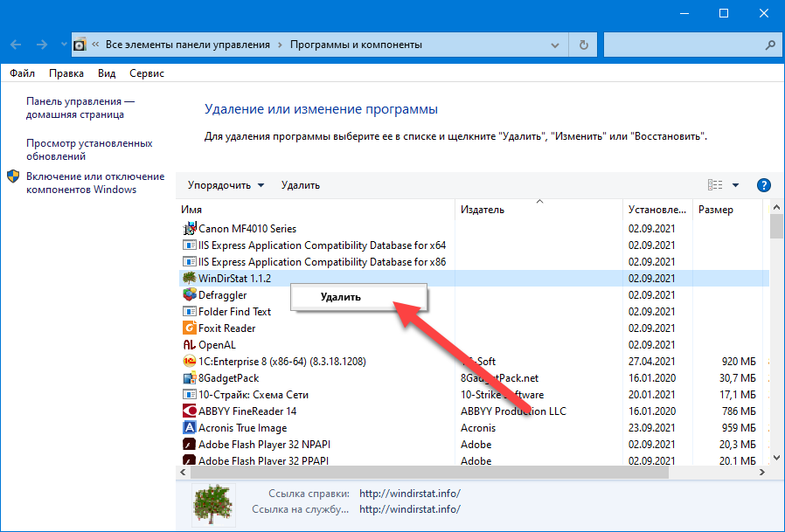Click the 8GadgetPack icon

pos(189,378)
